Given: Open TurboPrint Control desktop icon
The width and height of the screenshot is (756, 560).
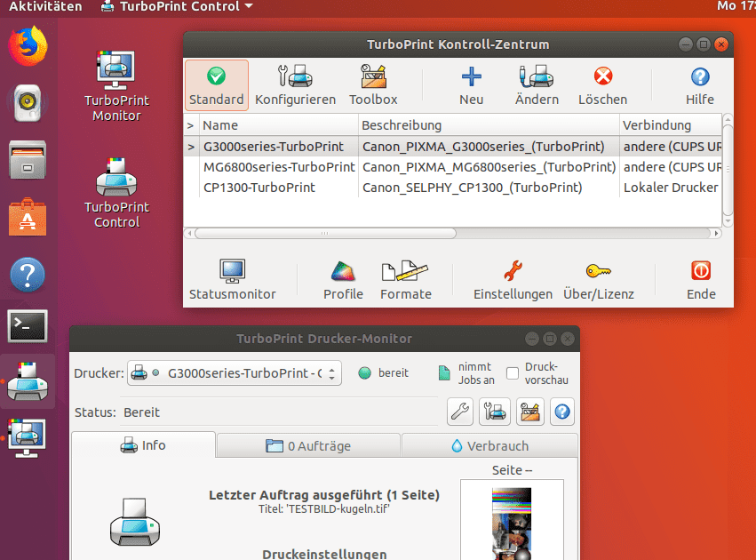Looking at the screenshot, I should click(116, 193).
